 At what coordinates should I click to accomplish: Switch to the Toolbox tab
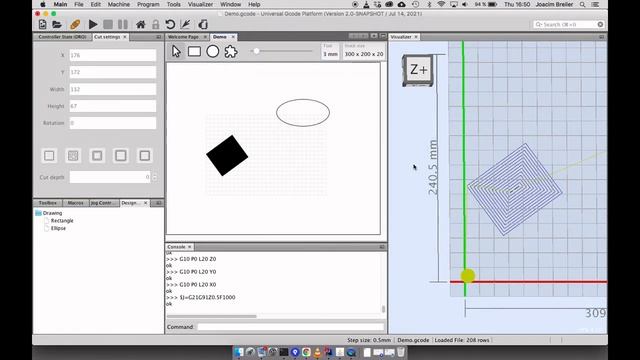48,203
